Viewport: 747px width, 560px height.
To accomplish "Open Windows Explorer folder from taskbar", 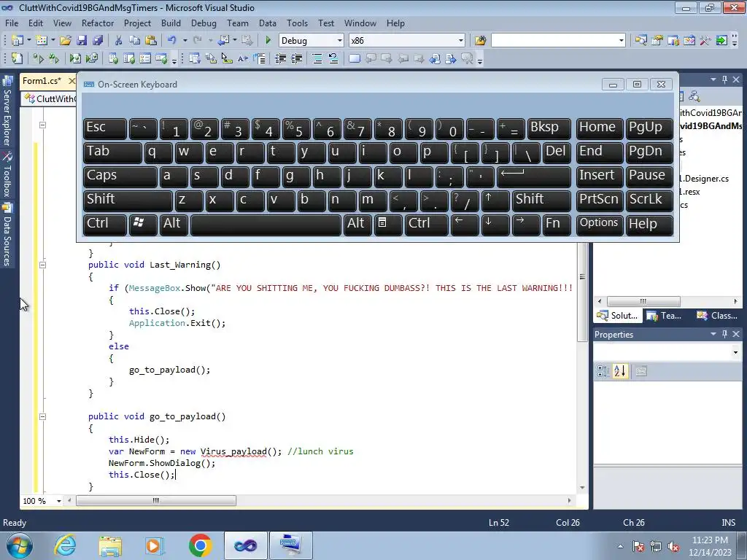I will coord(110,545).
